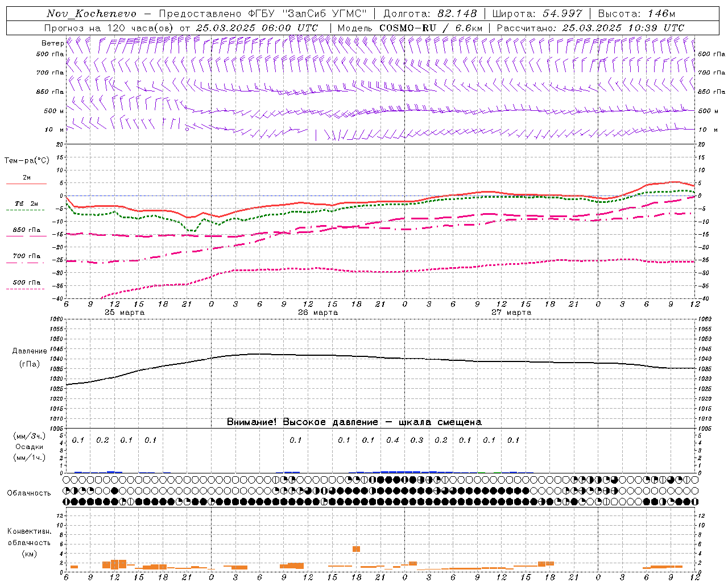This screenshot has height=582, width=728.
Task: Click the Осадки precipitation label
Action: coord(30,447)
